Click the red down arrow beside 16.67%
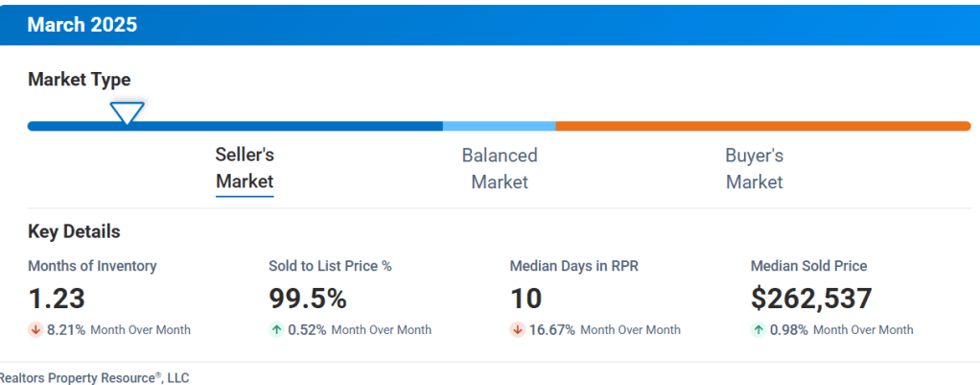The width and height of the screenshot is (980, 385). [517, 329]
